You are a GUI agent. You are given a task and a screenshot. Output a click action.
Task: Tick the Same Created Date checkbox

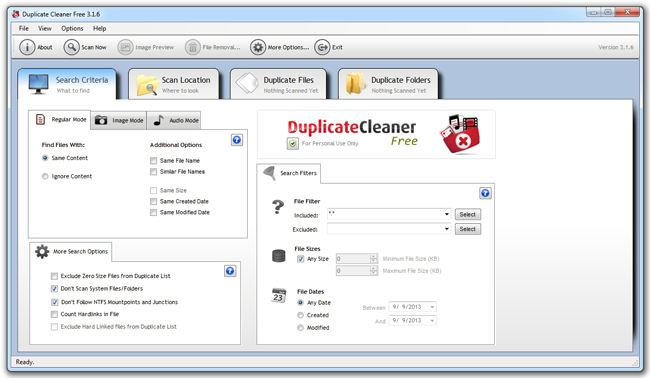click(x=153, y=201)
